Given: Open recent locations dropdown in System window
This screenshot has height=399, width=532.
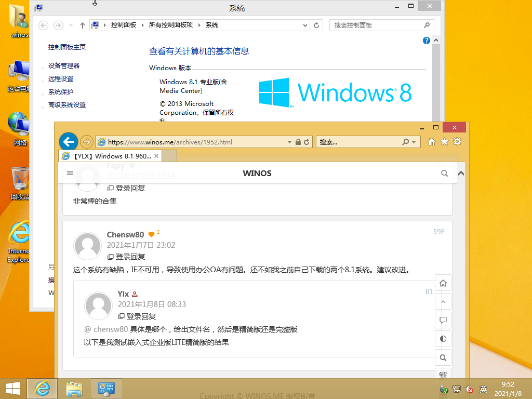Looking at the screenshot, I should pyautogui.click(x=71, y=25).
